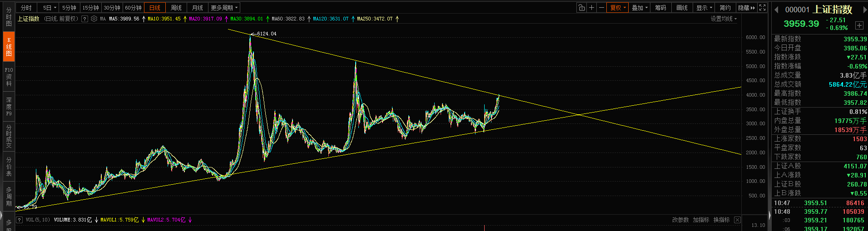Open the 叠加 overlay dropdown

(640, 8)
